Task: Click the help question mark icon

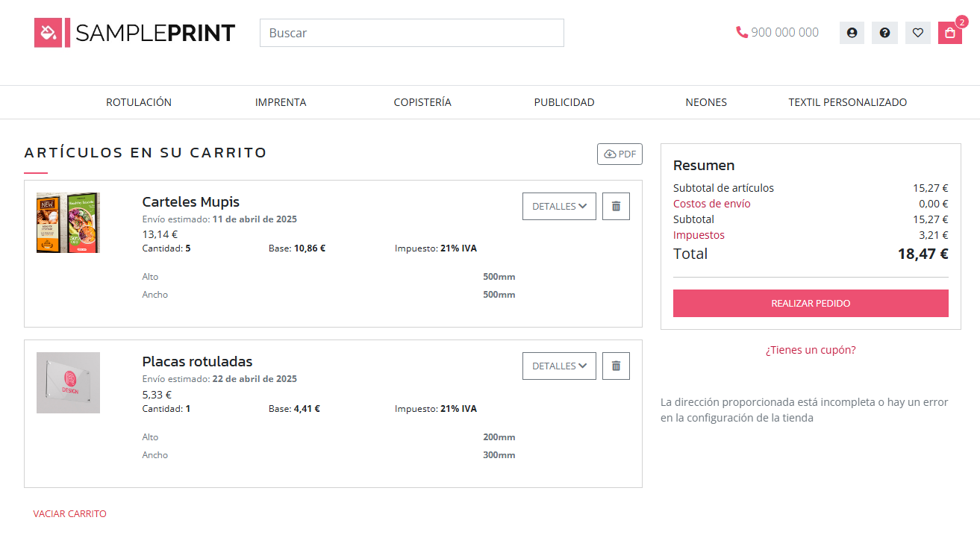Action: (x=884, y=33)
